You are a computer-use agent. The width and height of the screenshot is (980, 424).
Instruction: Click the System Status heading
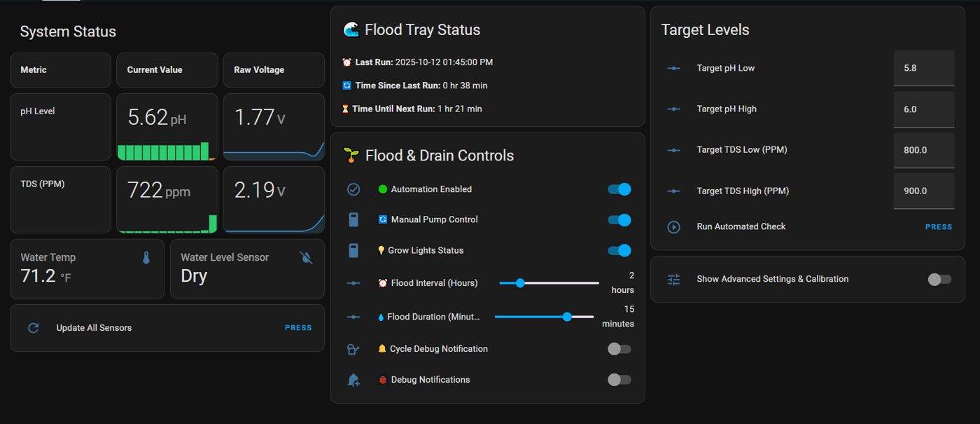(68, 32)
